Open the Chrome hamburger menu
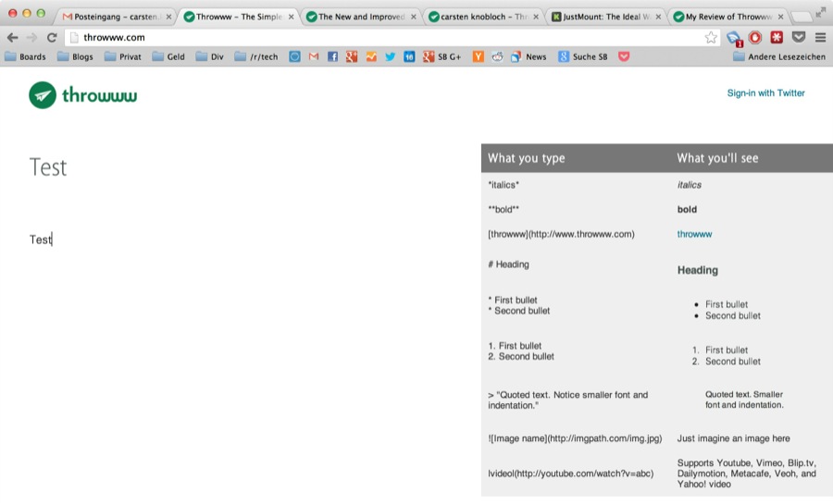Viewport: 833px width, 504px height. click(820, 38)
